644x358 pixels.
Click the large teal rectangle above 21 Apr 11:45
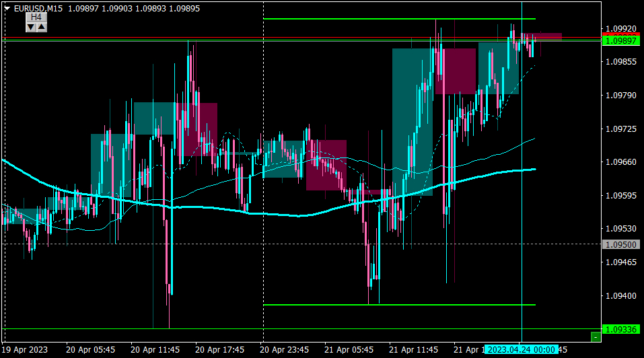click(x=413, y=122)
